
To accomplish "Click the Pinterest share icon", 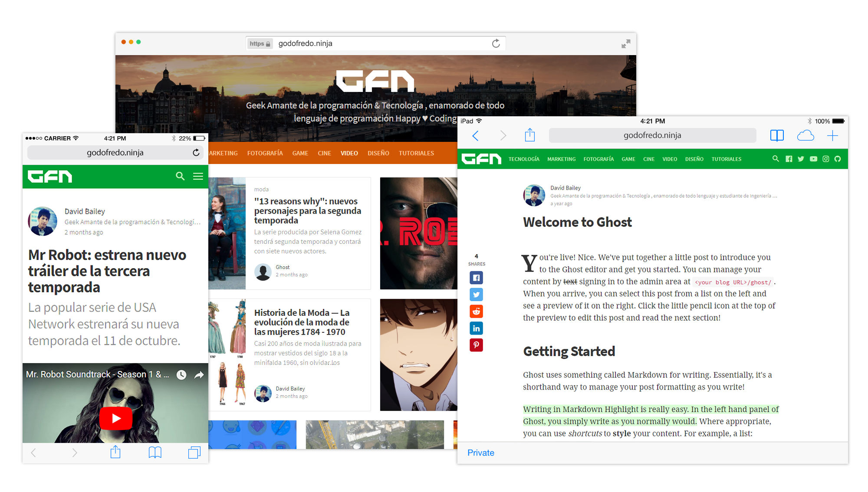I will [476, 345].
